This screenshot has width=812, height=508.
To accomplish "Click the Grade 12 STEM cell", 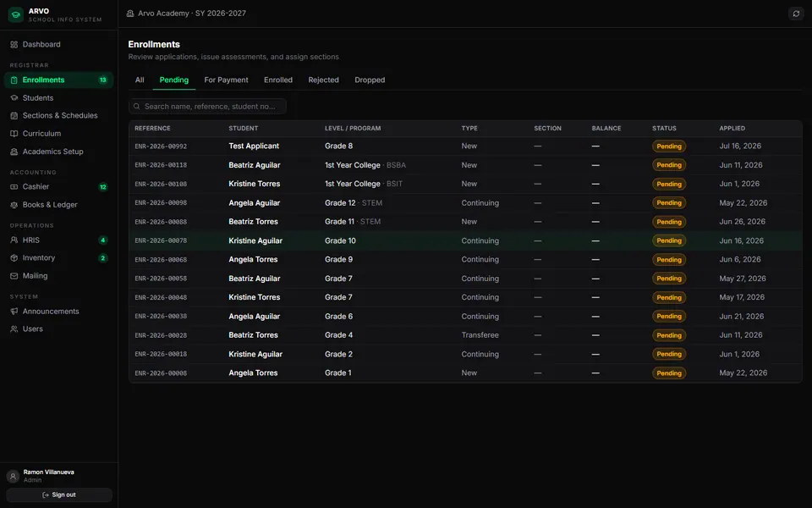I will pos(354,202).
